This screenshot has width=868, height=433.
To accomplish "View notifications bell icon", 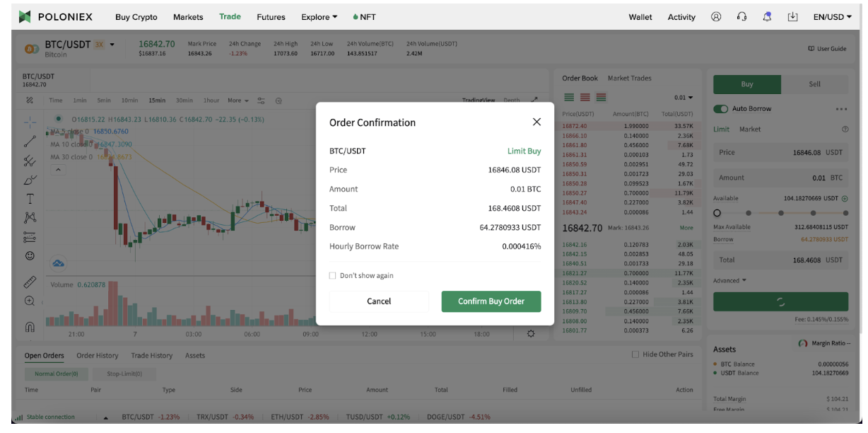I will [767, 17].
